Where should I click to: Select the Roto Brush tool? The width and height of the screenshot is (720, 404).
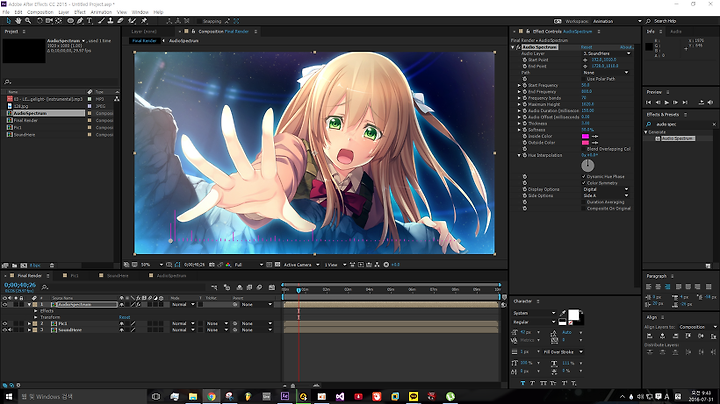pos(132,21)
